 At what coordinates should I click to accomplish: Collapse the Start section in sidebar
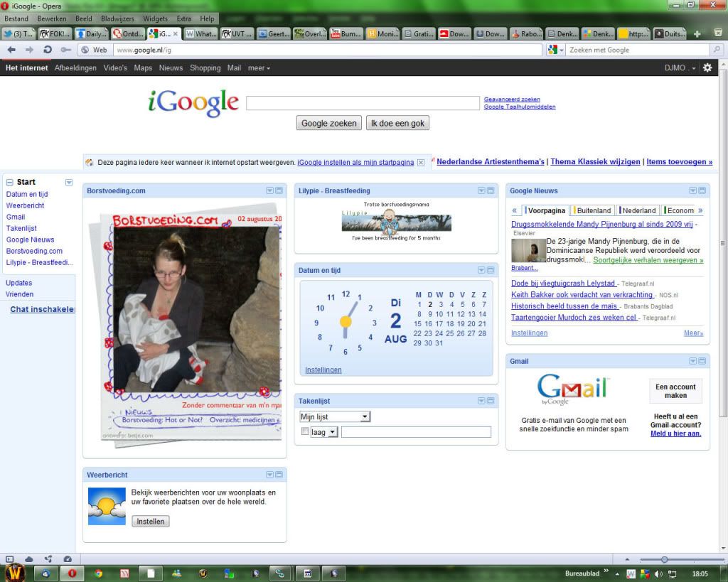coord(9,182)
